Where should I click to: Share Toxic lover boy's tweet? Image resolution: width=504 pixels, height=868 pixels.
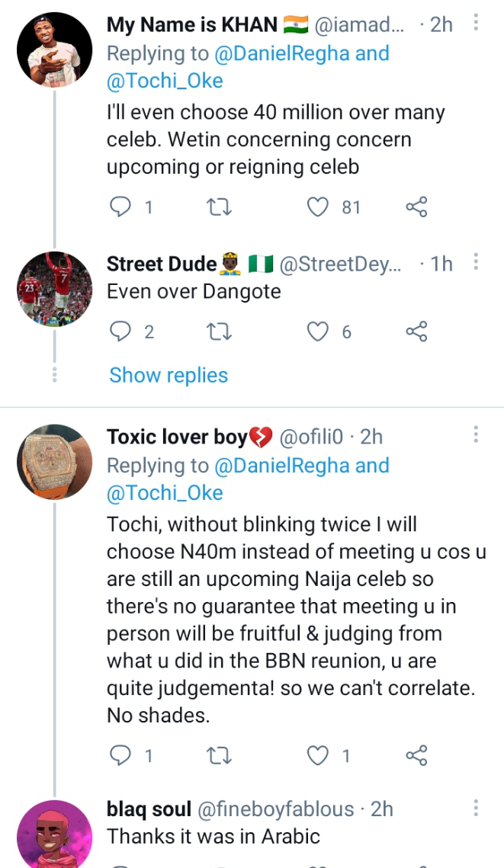[416, 755]
